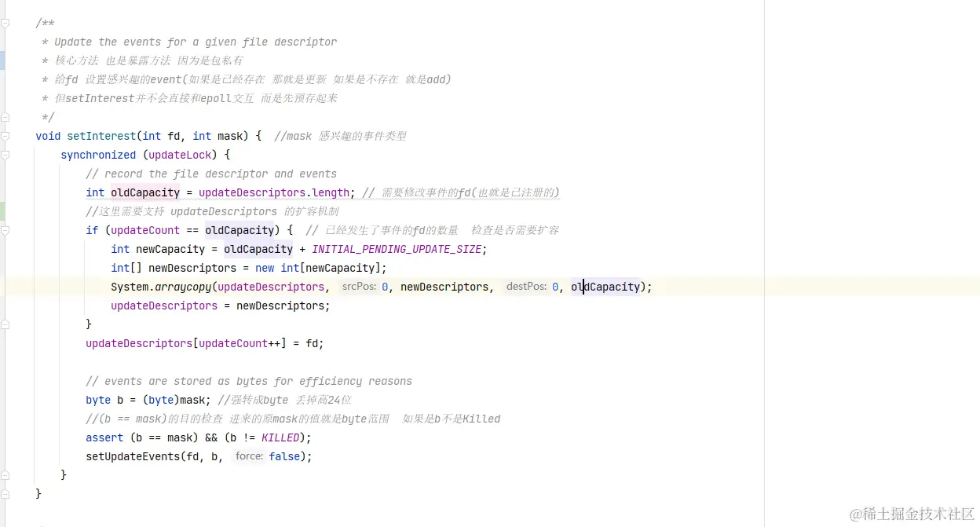Click comment 'events are stored as bytes for efficiency reasons'
This screenshot has width=980, height=527.
(x=249, y=381)
